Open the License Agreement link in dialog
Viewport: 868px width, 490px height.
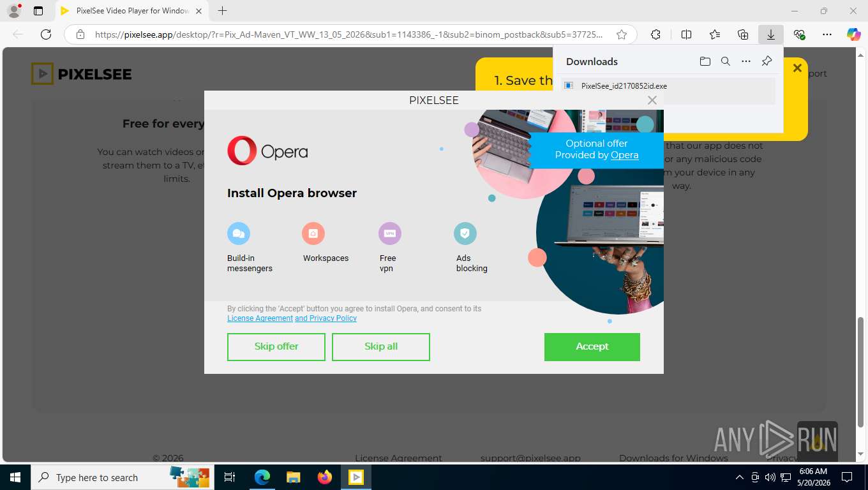pyautogui.click(x=260, y=318)
